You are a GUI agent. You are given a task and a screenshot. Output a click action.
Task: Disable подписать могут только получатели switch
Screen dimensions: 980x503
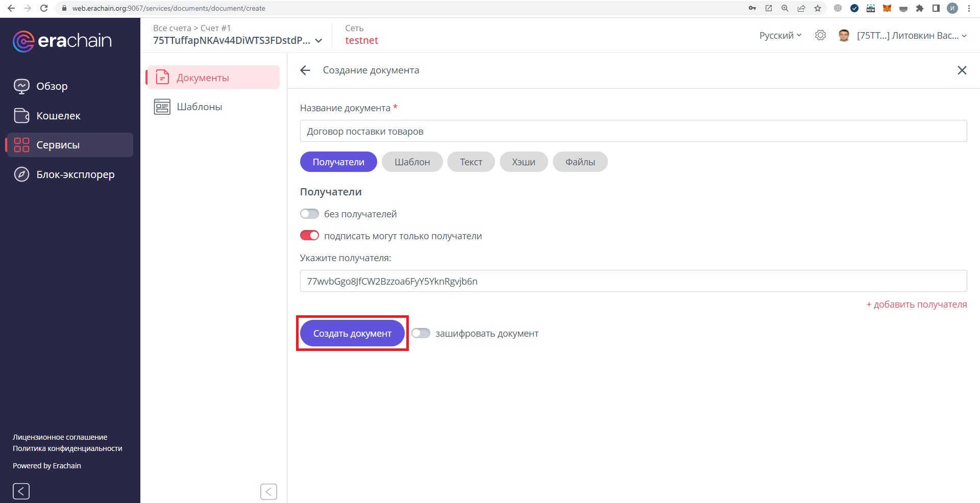309,236
